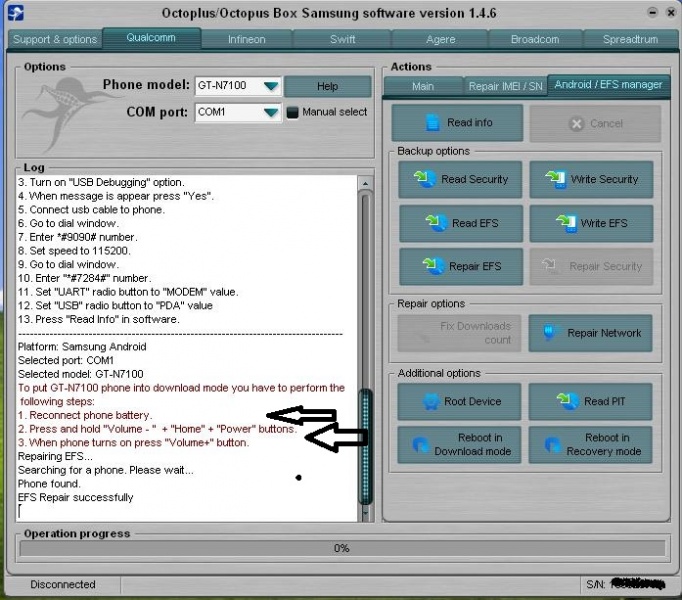The width and height of the screenshot is (682, 600).
Task: Click log line 'Repairing EFS...'
Action: (x=55, y=456)
